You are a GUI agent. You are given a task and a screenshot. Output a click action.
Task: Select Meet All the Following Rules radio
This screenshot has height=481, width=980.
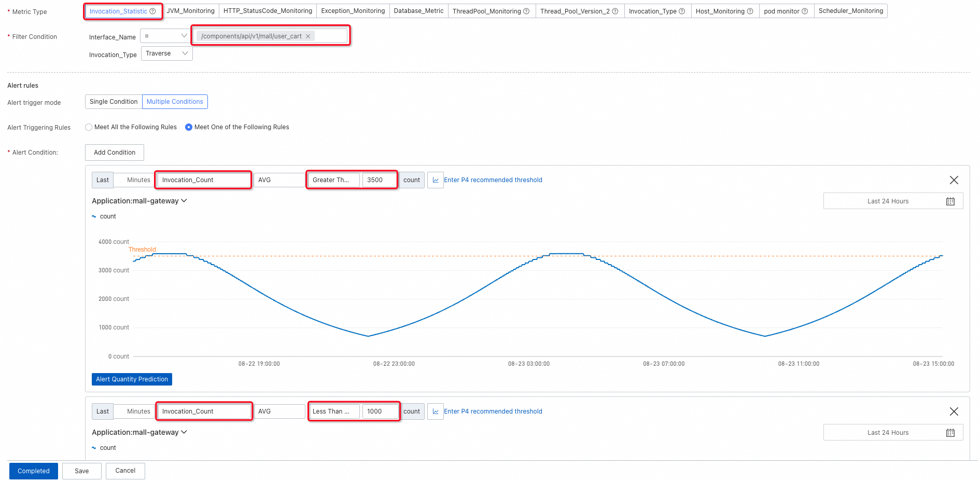(89, 127)
